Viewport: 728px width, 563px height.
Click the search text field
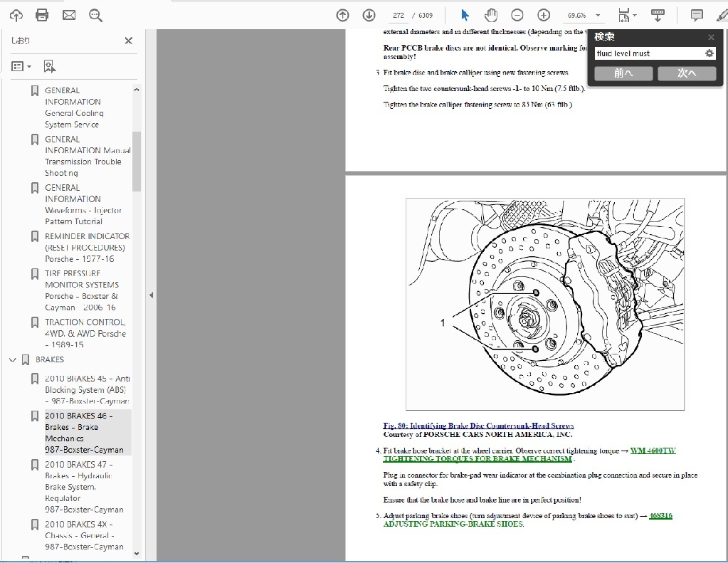649,53
